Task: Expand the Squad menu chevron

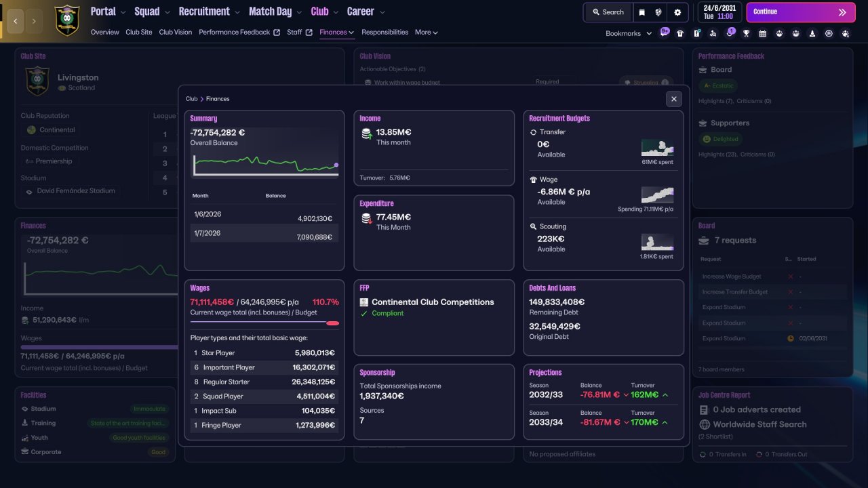Action: (x=166, y=12)
